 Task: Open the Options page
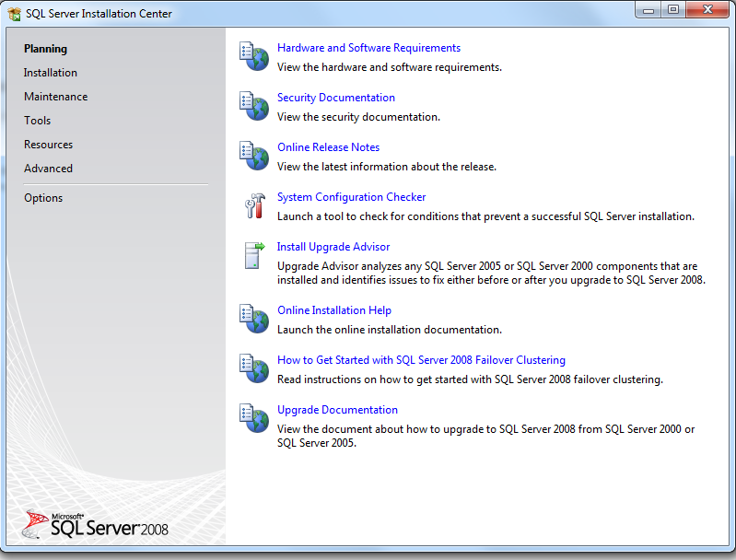[43, 198]
